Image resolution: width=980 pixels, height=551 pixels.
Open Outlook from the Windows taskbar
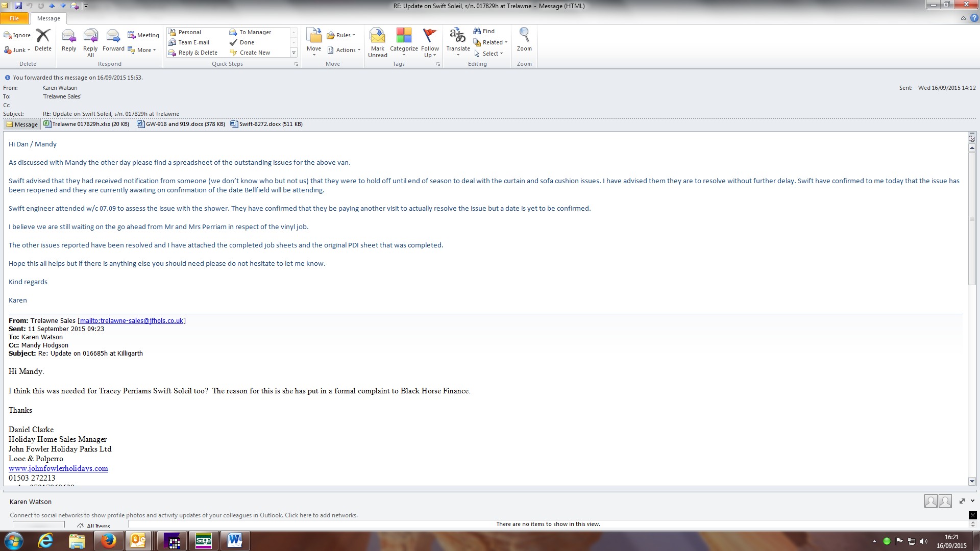click(138, 541)
